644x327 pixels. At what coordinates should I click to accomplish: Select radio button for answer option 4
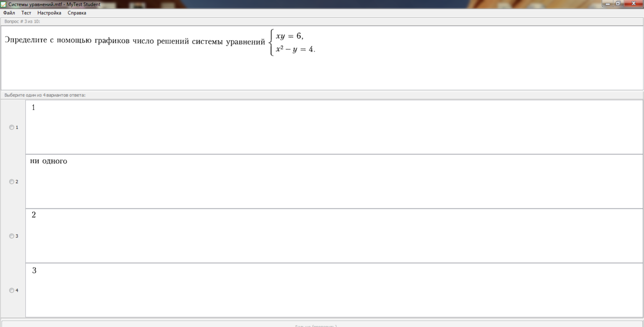pos(12,290)
